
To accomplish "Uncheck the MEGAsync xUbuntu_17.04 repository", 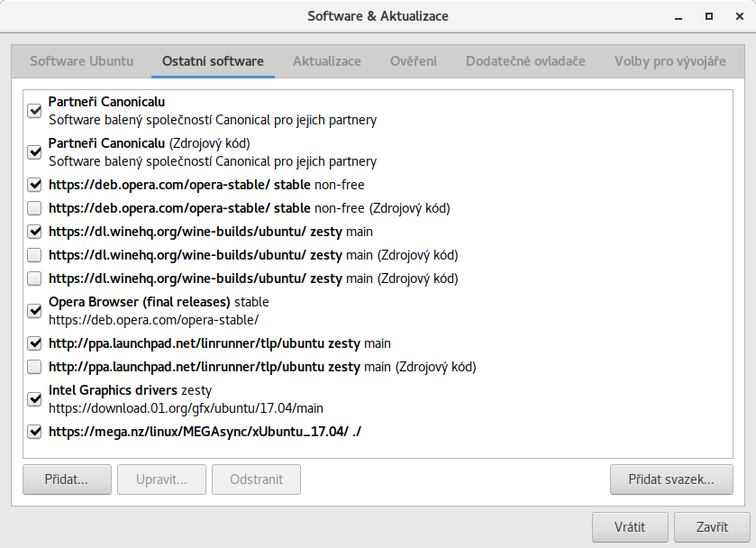I will pos(35,432).
